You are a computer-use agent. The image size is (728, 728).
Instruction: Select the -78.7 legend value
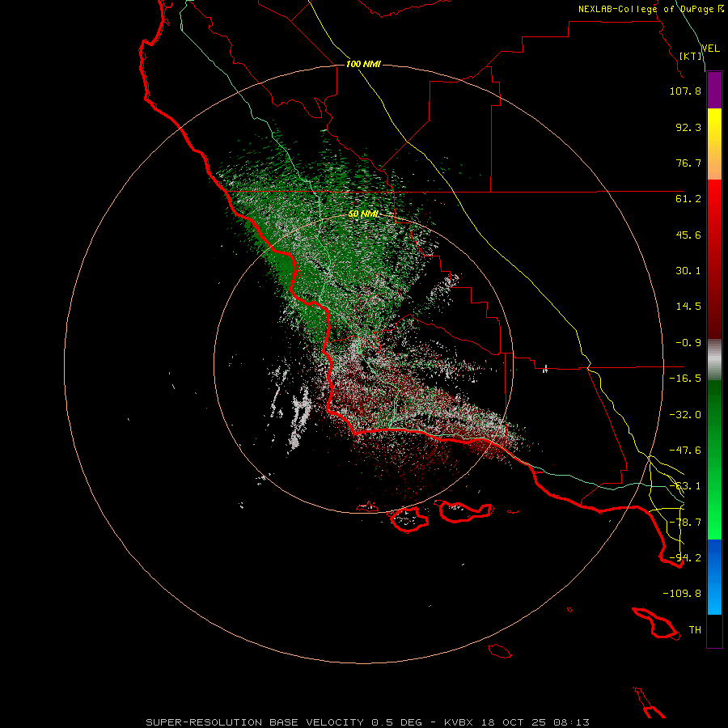tap(685, 523)
